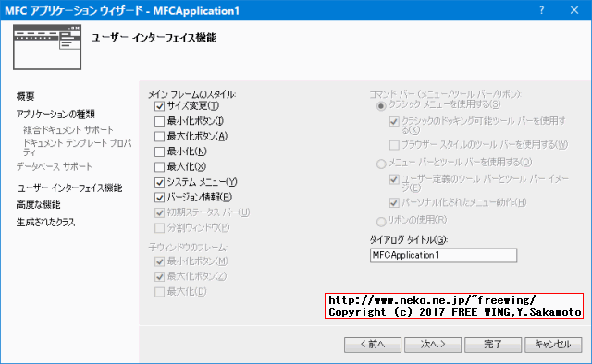
Task: Enable the 最大化ボタン(A) main frame checkbox
Action: point(159,136)
